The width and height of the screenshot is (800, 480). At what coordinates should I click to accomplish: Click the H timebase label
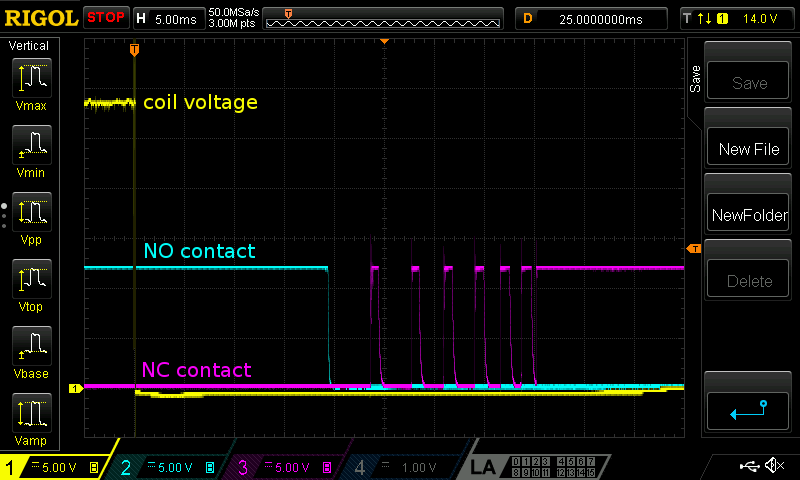click(x=141, y=19)
